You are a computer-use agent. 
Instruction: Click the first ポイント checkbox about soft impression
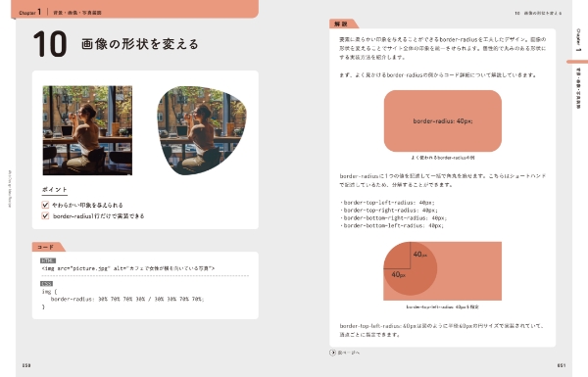(x=45, y=205)
